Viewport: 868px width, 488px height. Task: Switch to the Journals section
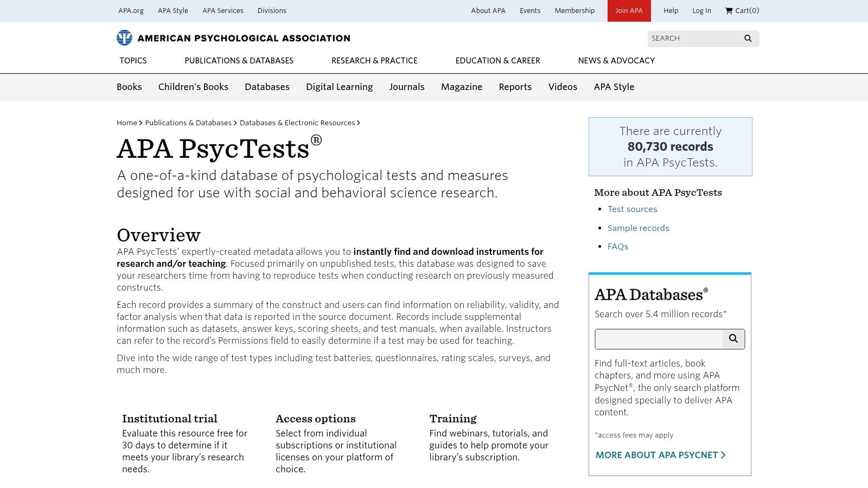(407, 87)
